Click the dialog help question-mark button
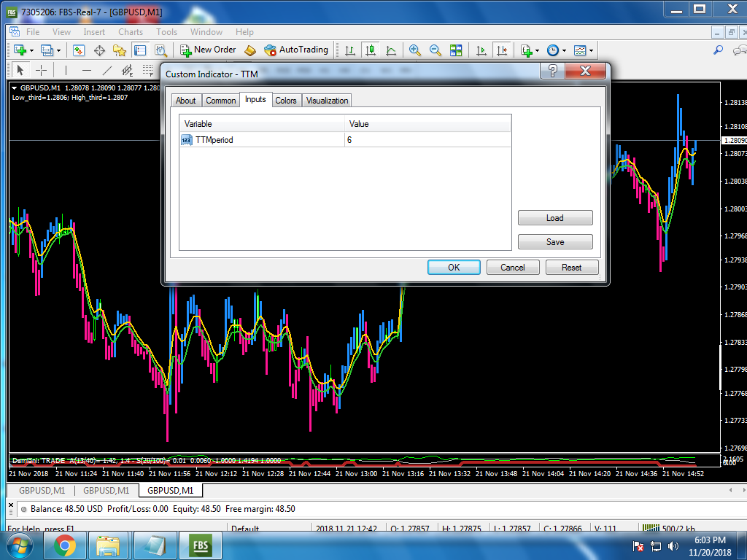Viewport: 747px width, 560px height. [x=553, y=71]
